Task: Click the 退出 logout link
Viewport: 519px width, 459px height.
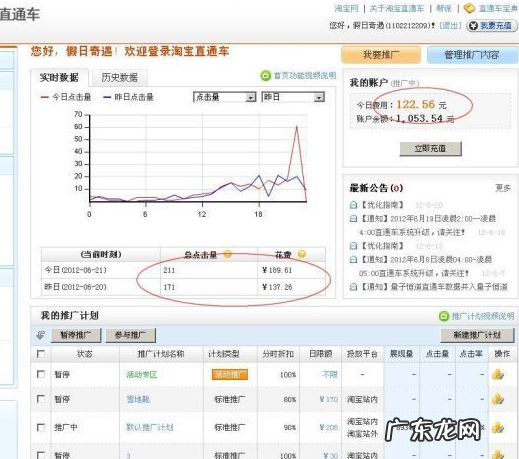Action: click(450, 26)
